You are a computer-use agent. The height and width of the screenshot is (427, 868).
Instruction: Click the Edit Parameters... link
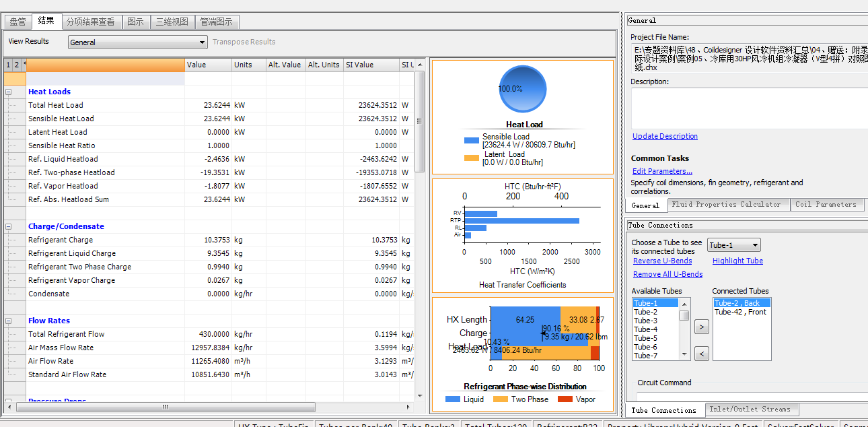tap(662, 171)
